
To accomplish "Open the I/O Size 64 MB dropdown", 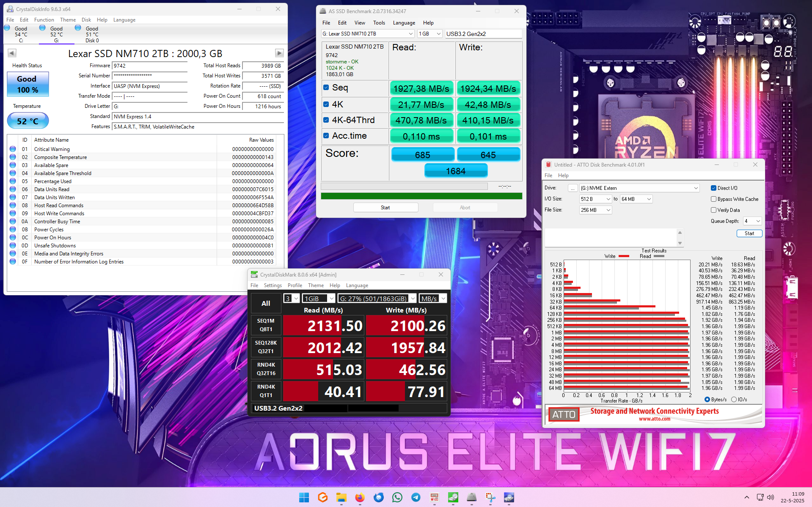I will 636,199.
